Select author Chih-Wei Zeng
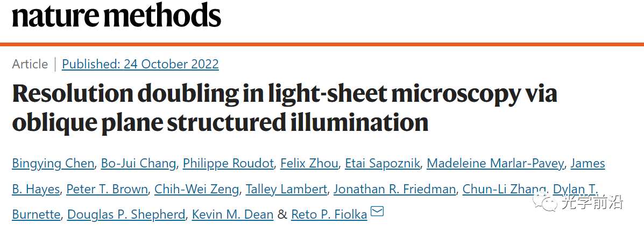 (x=196, y=189)
